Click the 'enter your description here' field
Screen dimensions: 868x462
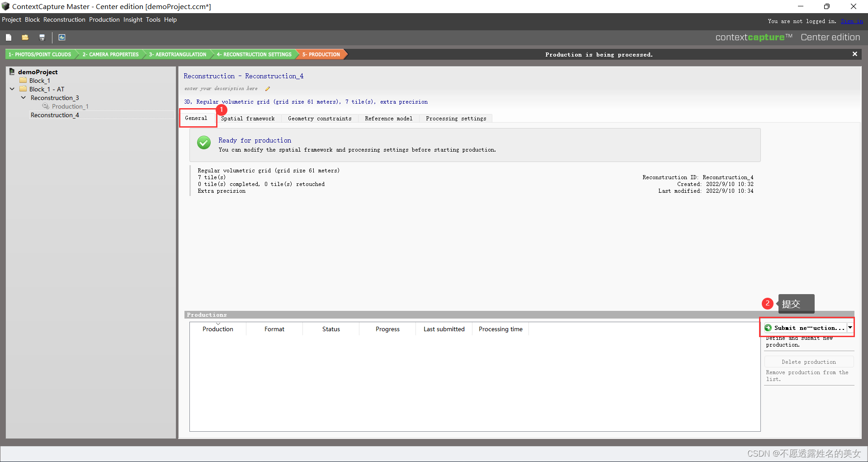(x=221, y=89)
